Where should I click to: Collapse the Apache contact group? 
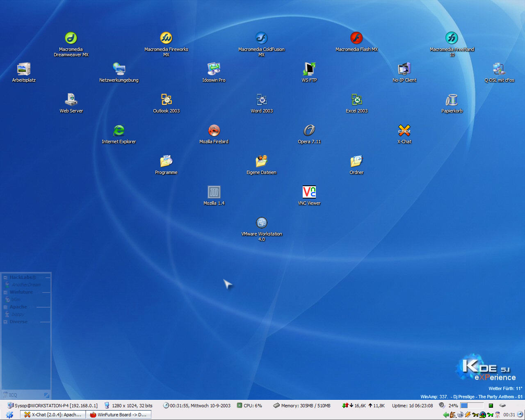click(x=5, y=307)
